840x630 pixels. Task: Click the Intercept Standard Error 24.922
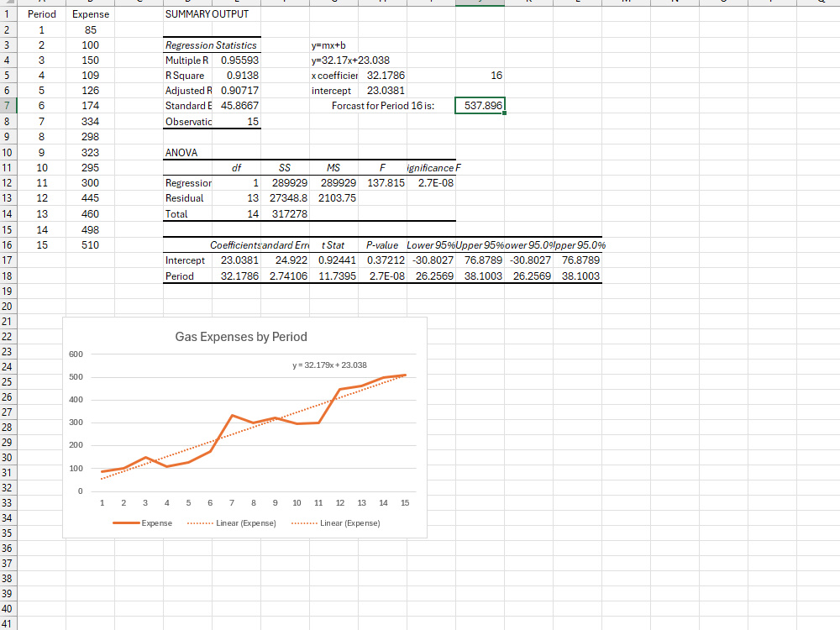click(x=285, y=260)
